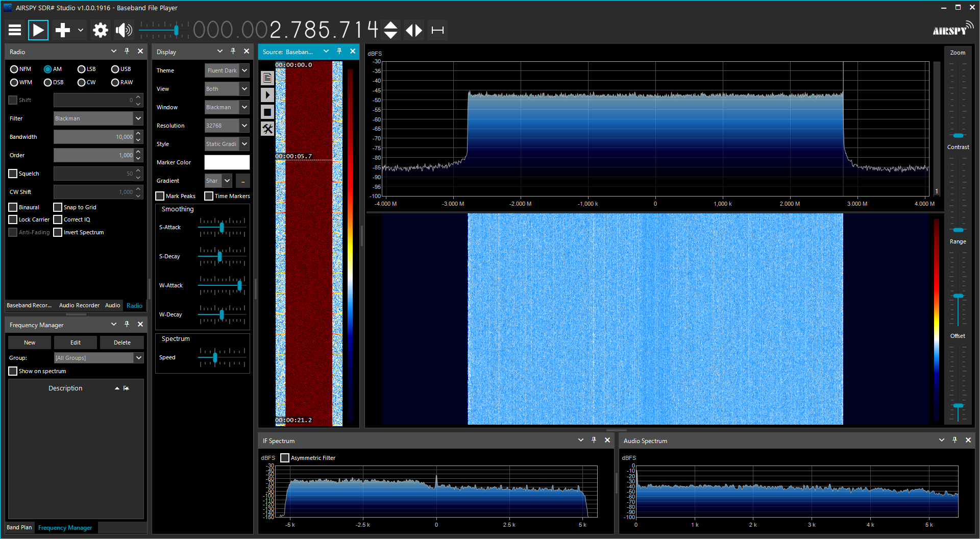Toggle the Mark Peaks checkbox
This screenshot has width=980, height=539.
coord(160,196)
